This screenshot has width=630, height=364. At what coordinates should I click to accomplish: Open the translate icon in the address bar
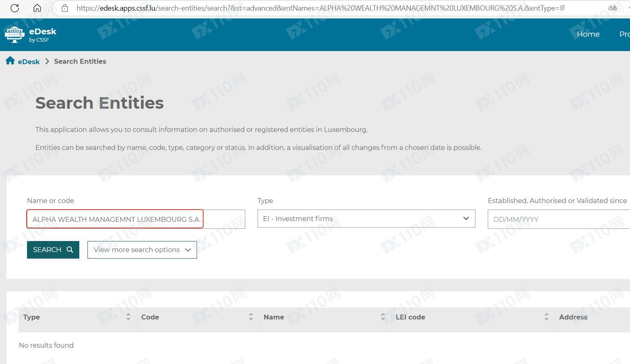pos(612,8)
